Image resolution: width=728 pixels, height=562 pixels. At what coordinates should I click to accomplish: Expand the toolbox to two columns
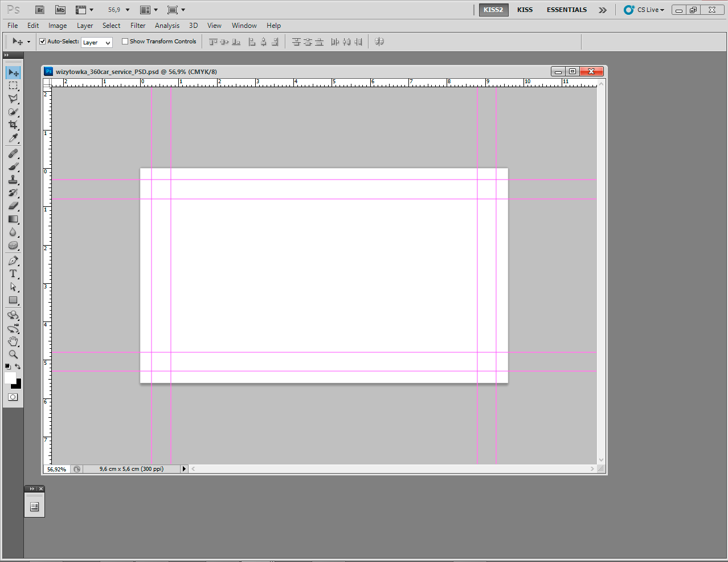pos(6,55)
